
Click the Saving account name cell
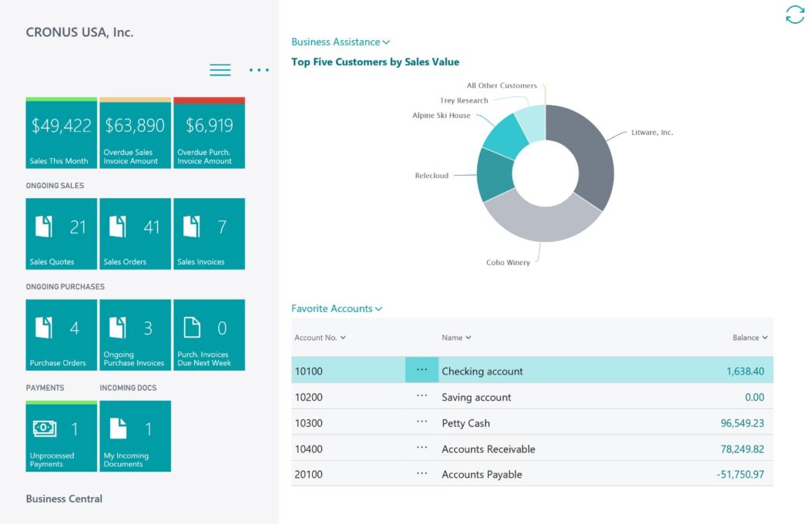pos(476,397)
